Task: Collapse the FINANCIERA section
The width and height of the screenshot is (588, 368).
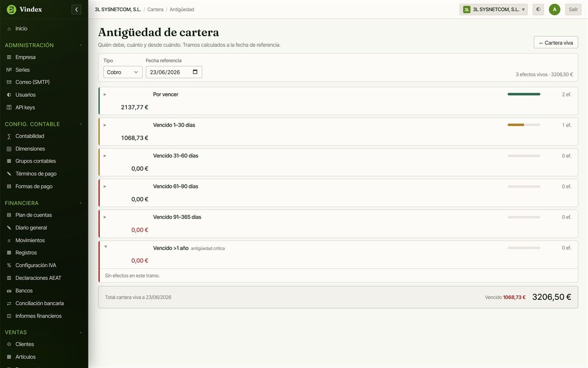Action: (81, 203)
